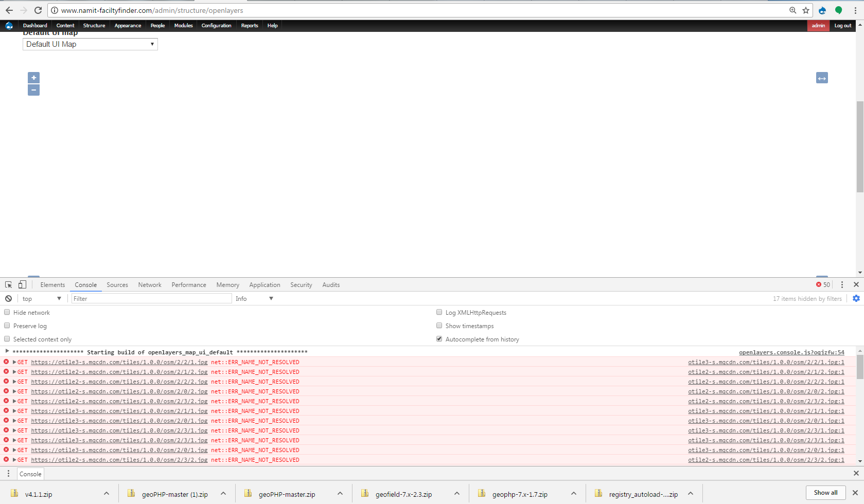864x504 pixels.
Task: Enable the Hide network checkbox
Action: click(7, 312)
